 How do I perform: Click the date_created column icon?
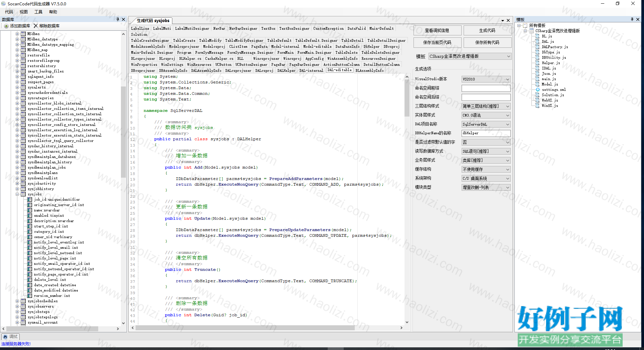[30, 285]
